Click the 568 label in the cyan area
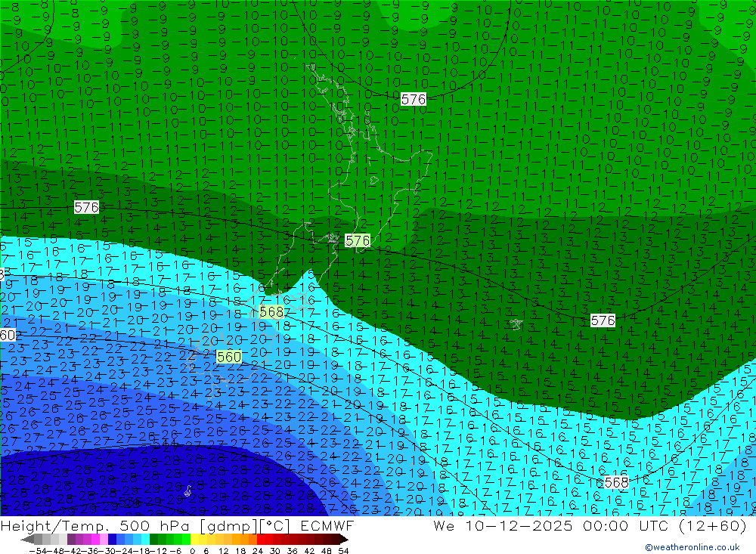This screenshot has width=756, height=554. [x=616, y=482]
